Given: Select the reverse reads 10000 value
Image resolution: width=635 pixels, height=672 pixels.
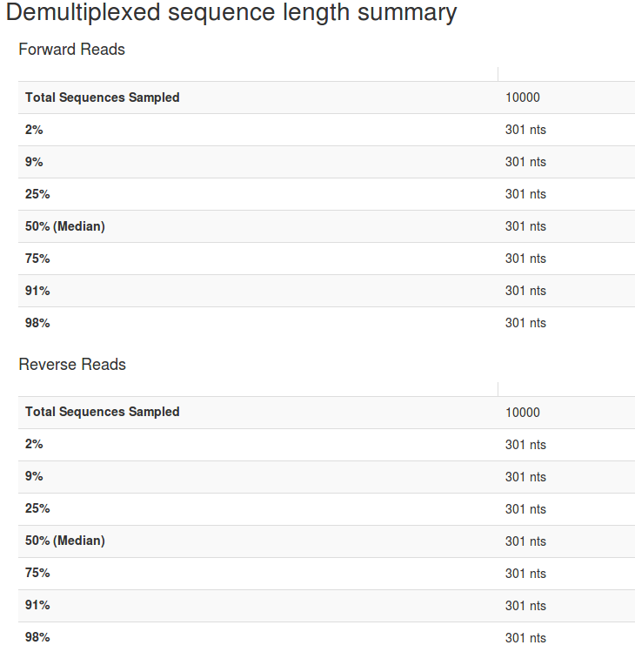Looking at the screenshot, I should tap(523, 413).
